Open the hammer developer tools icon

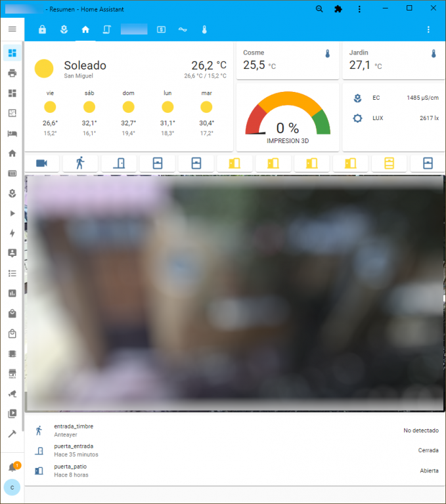click(x=12, y=434)
